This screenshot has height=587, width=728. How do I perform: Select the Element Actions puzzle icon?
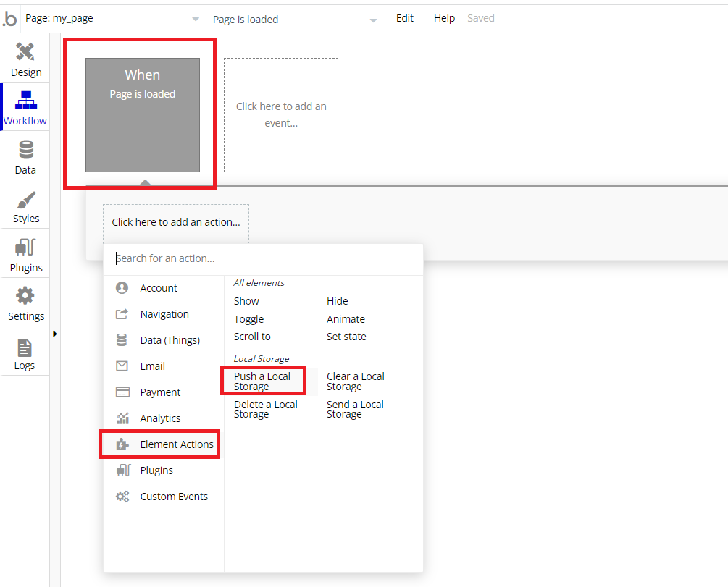[x=122, y=444]
